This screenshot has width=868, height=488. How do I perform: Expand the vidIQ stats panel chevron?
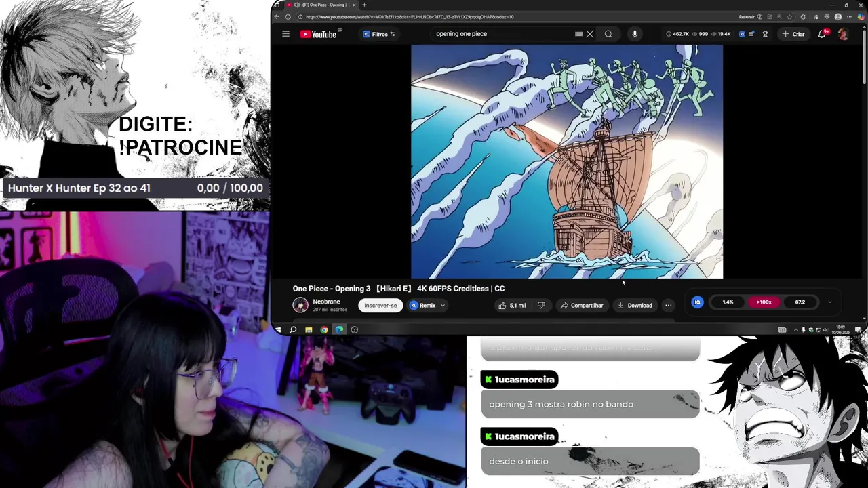pos(829,302)
